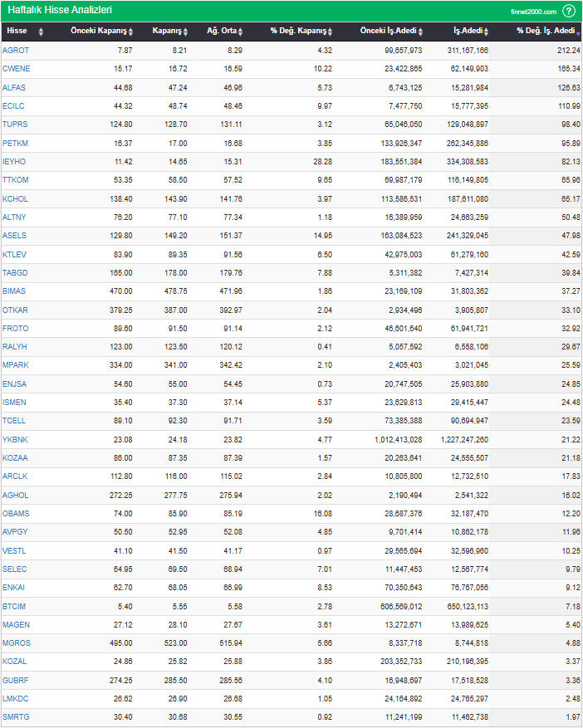583x728 pixels.
Task: Open YKBNK stock link
Action: (x=15, y=440)
